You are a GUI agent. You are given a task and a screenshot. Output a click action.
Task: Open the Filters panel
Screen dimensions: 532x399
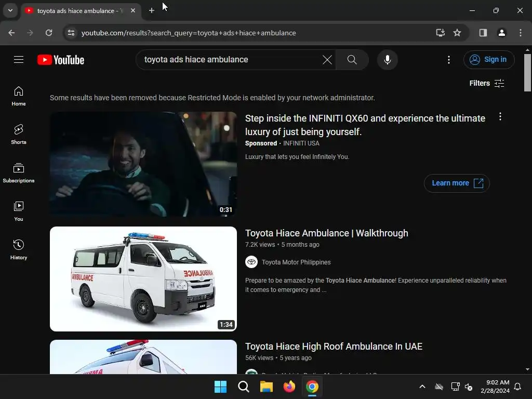pos(486,83)
